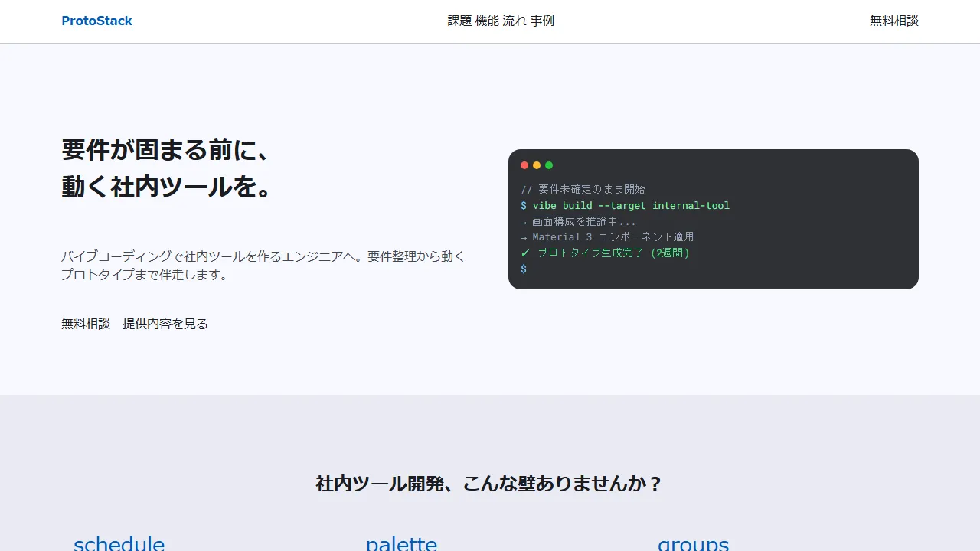
Task: Click the red dot in terminal window
Action: (x=524, y=165)
